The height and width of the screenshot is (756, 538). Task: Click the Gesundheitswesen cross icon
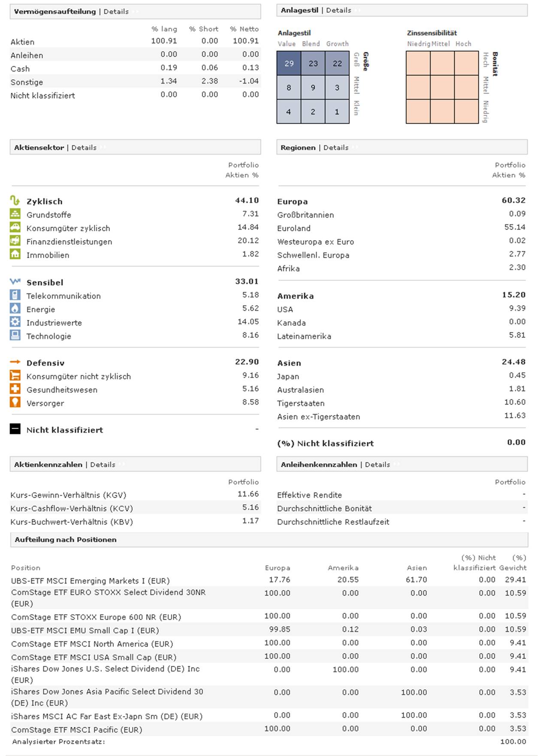pyautogui.click(x=15, y=389)
